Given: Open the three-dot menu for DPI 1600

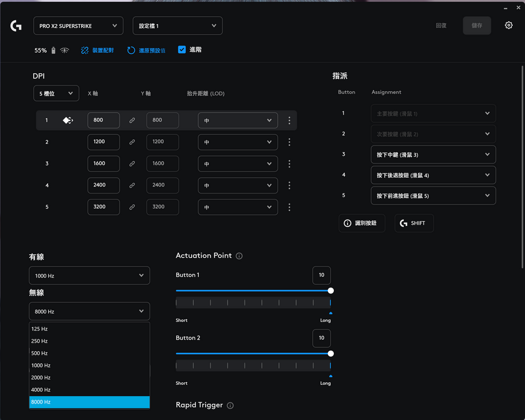Looking at the screenshot, I should pos(289,164).
